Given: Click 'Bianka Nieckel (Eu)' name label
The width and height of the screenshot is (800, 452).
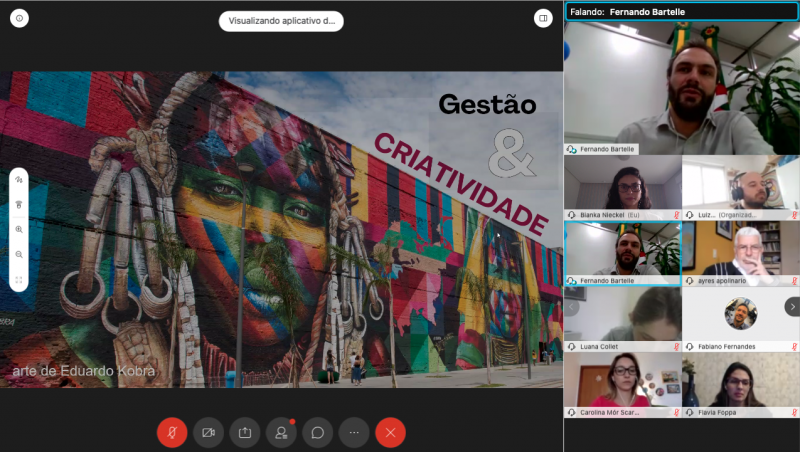Looking at the screenshot, I should pyautogui.click(x=610, y=215).
